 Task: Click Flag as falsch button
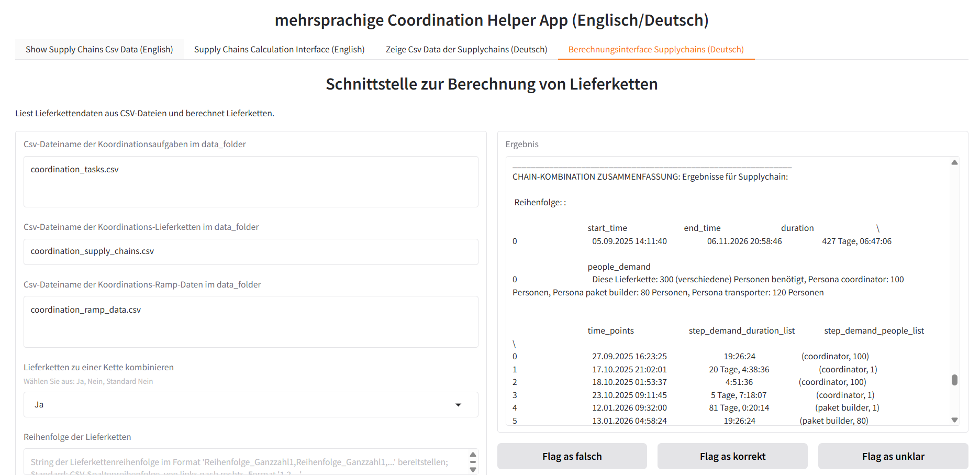[x=572, y=456]
